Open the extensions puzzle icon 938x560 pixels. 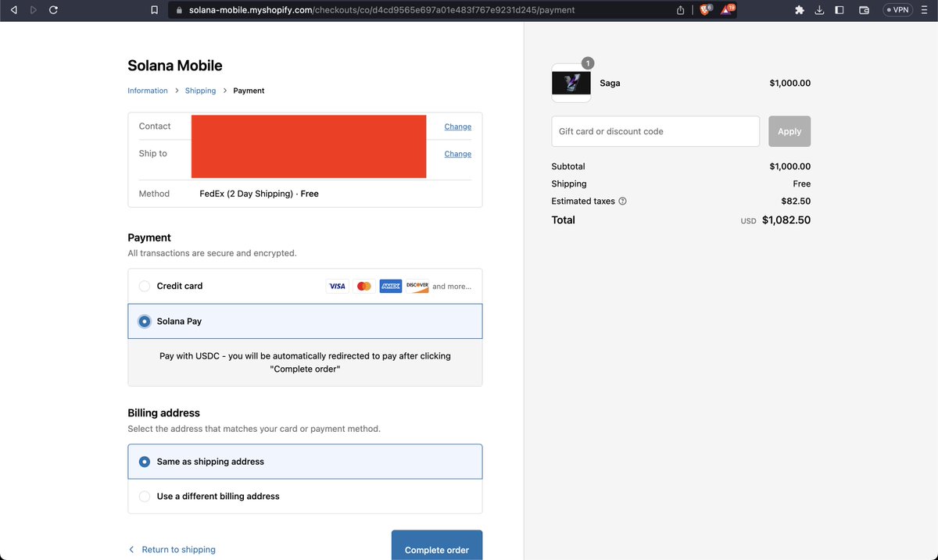(x=799, y=10)
